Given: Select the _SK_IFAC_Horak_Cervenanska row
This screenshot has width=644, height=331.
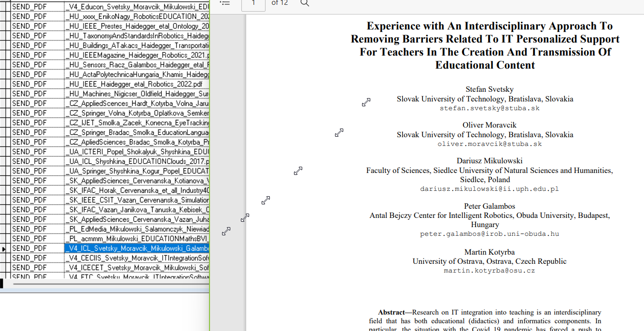Looking at the screenshot, I should tap(137, 190).
